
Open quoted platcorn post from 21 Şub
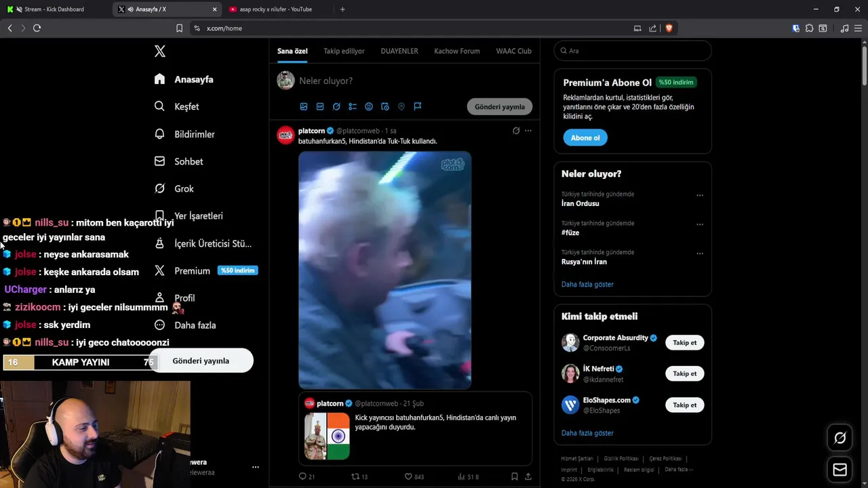(x=415, y=429)
